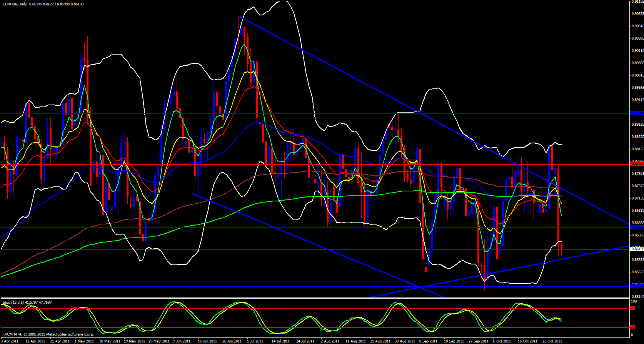Click the stochastic 75 level marker
This screenshot has width=644, height=344.
[633, 308]
